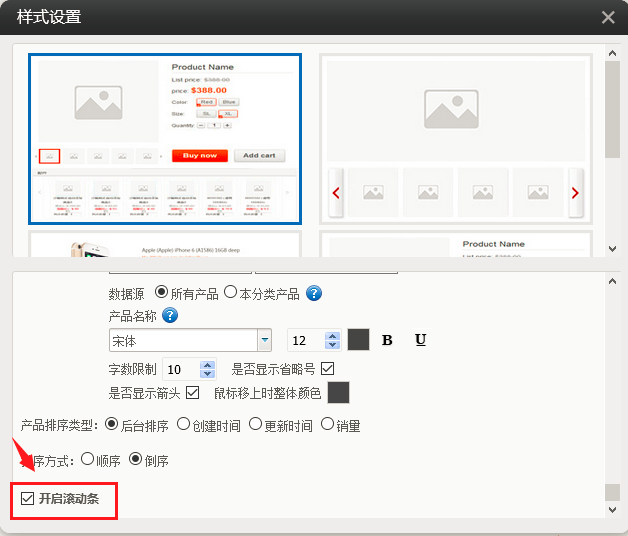Click the help icon beside 产品名称
The height and width of the screenshot is (536, 628).
tap(170, 316)
